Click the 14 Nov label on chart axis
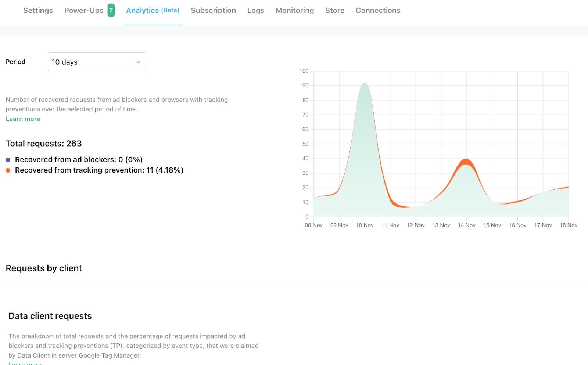The image size is (588, 365). click(466, 225)
